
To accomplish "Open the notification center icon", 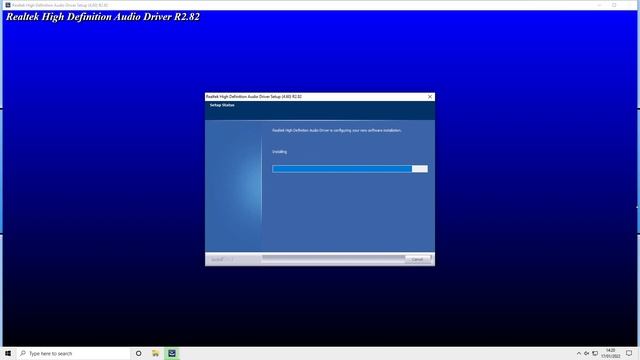I will pos(629,353).
